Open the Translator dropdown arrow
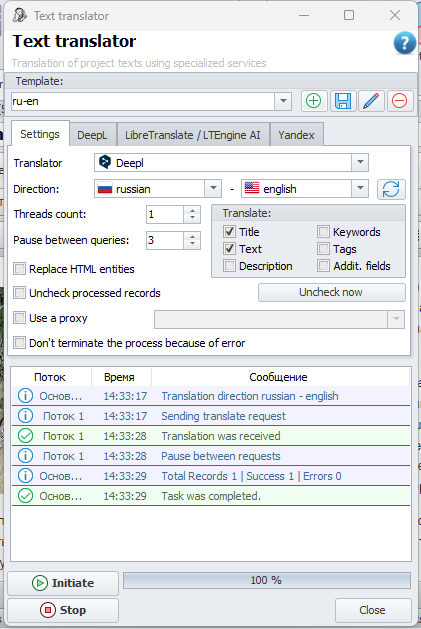Viewport: 421px width, 629px height. click(360, 162)
